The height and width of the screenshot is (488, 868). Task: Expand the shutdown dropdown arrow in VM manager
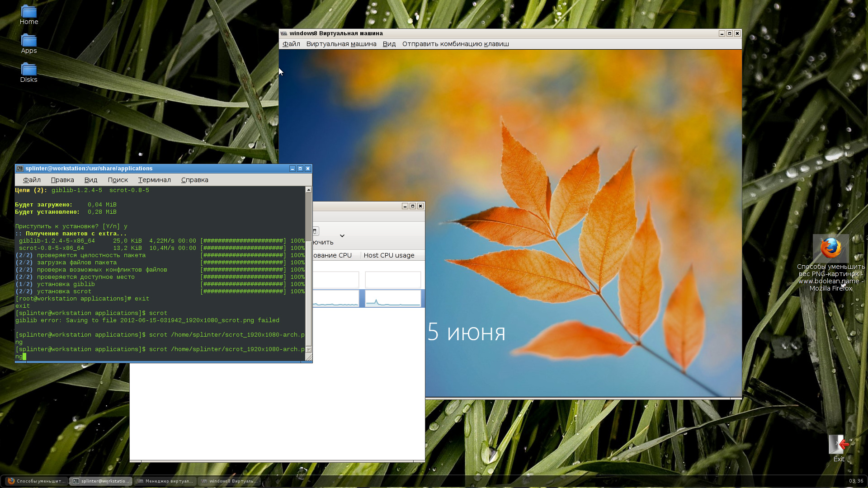pos(342,235)
